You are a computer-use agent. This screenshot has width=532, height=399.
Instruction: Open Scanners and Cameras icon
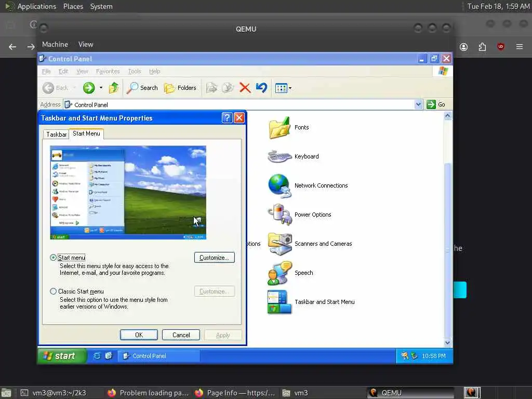pos(280,244)
